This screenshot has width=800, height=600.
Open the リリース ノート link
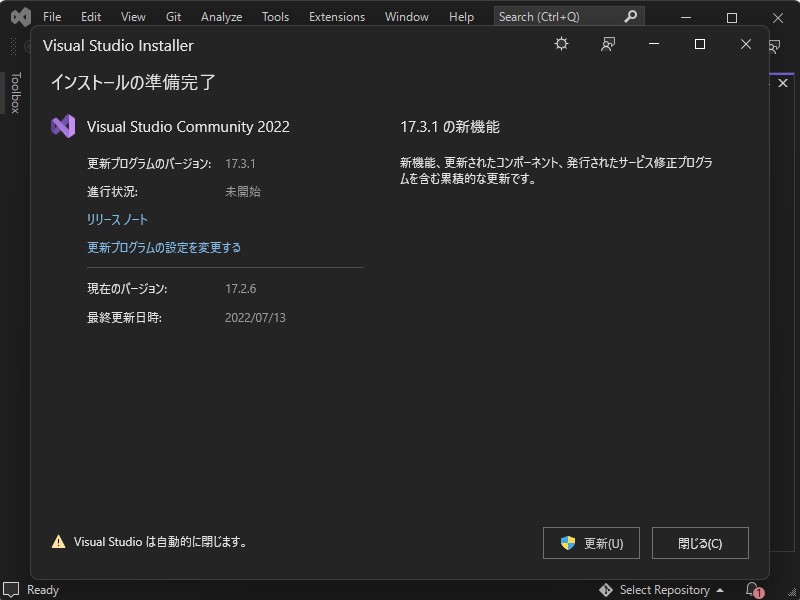click(x=116, y=218)
